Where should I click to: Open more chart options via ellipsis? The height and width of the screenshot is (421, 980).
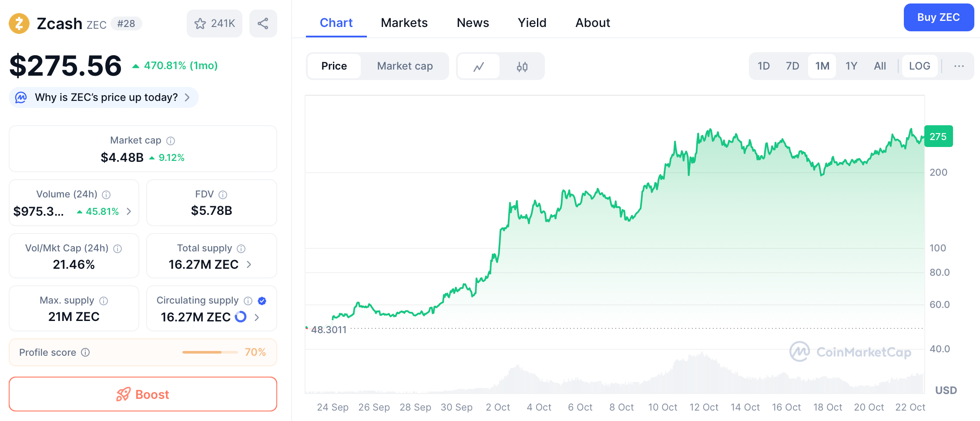point(959,66)
